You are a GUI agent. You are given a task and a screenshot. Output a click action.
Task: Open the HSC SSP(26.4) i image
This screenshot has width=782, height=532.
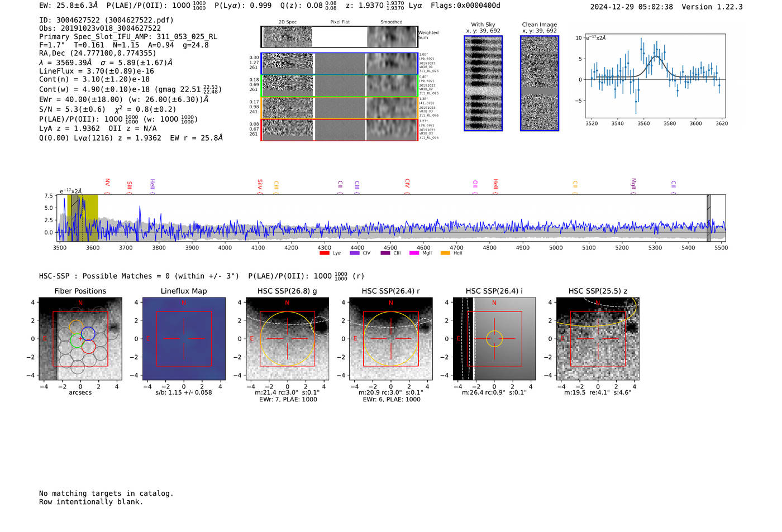(x=494, y=339)
